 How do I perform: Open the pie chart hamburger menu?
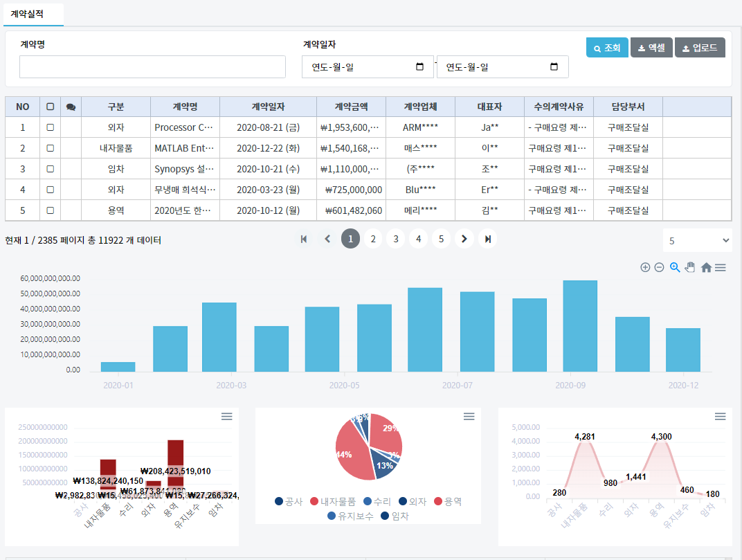pyautogui.click(x=469, y=416)
